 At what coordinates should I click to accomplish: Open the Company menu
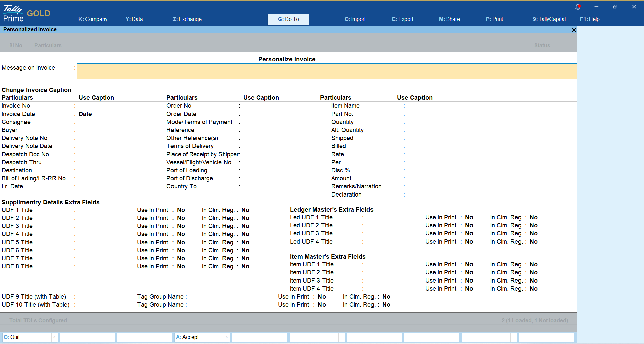93,19
